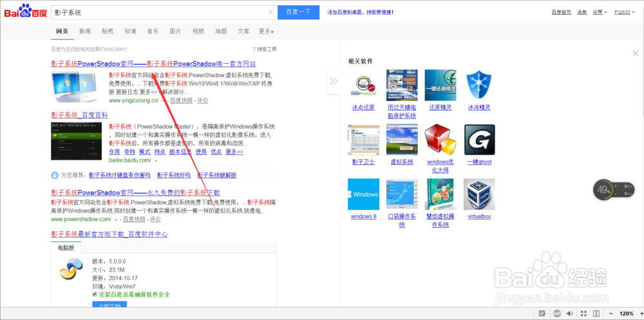Expand the FQS32 account dropdown
This screenshot has width=644, height=320.
624,12
